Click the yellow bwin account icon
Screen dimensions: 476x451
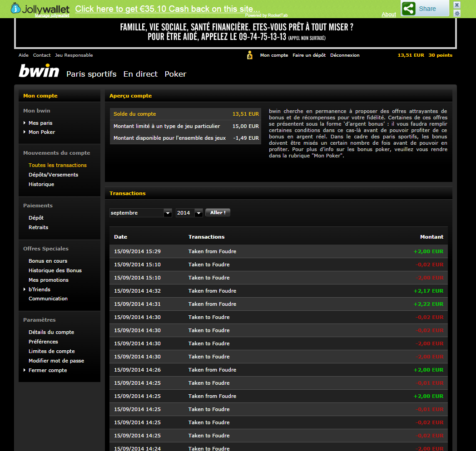(x=249, y=55)
